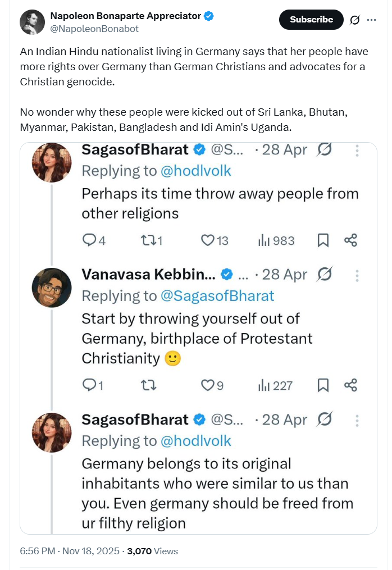Viewport: 392px width, 570px height.
Task: Retweet the first SagasofBharat reply
Action: (147, 240)
